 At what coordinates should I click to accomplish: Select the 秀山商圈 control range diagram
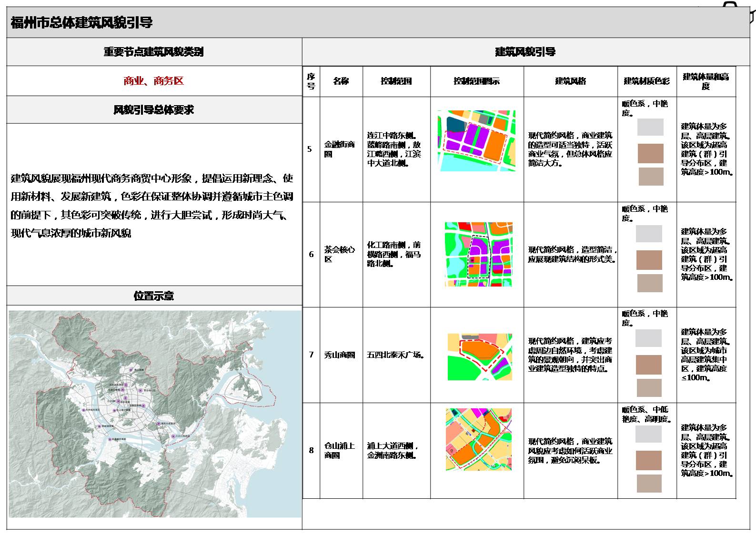[480, 356]
